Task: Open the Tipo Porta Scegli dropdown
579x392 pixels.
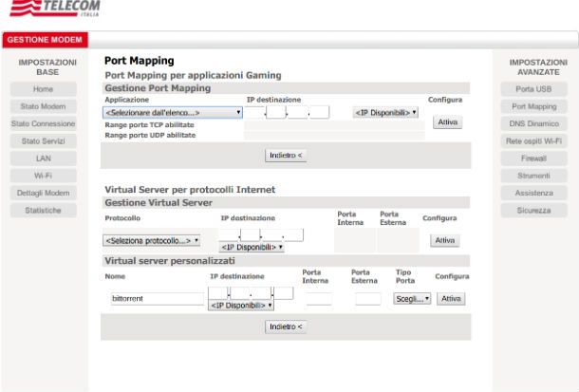Action: coord(412,299)
